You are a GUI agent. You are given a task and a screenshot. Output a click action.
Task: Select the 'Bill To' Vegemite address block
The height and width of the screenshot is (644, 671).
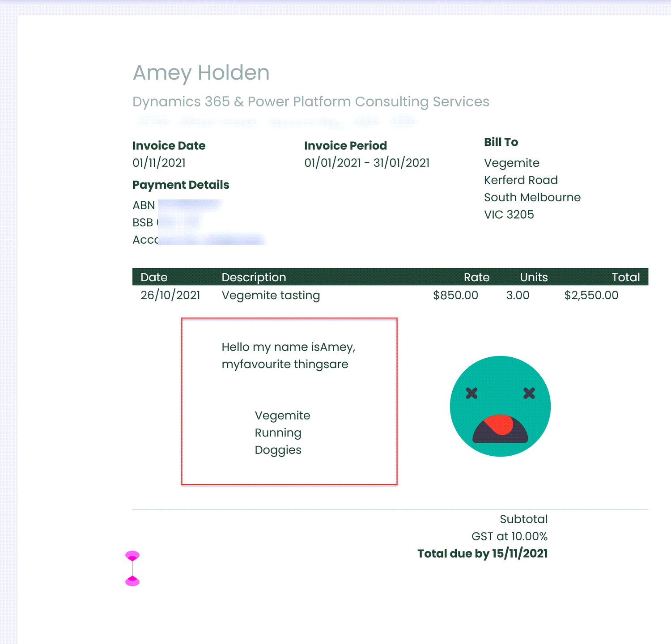tap(531, 188)
